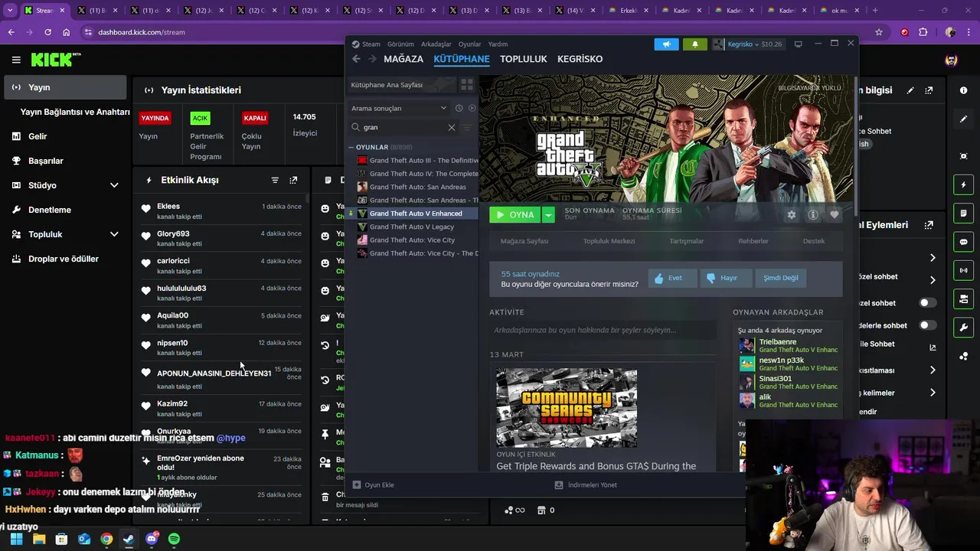Toggle the notes widget in right sidebar
The image size is (980, 551).
[x=963, y=213]
